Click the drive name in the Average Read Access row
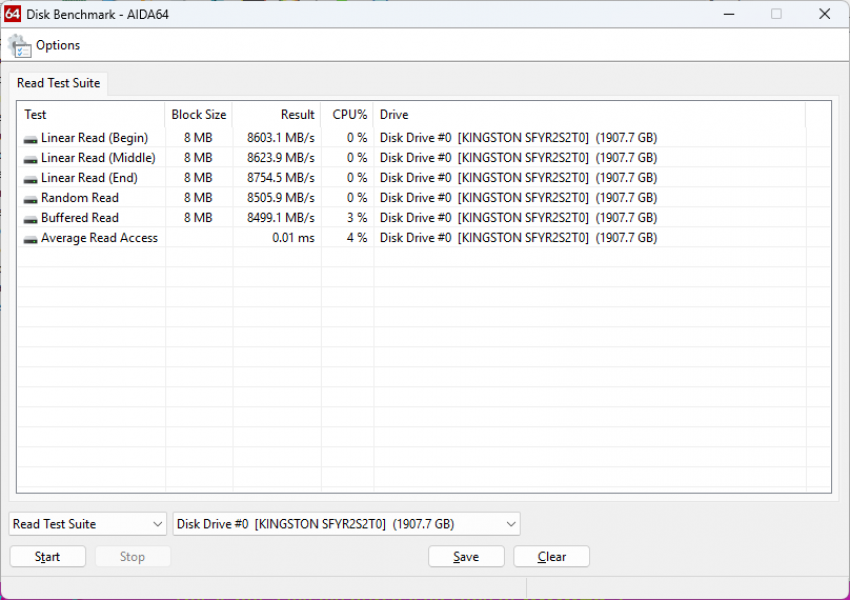The height and width of the screenshot is (600, 850). pos(518,238)
